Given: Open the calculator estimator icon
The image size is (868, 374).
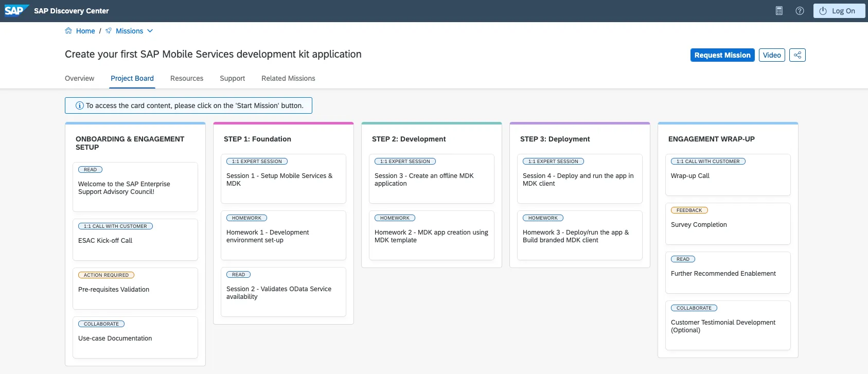Looking at the screenshot, I should (x=779, y=11).
